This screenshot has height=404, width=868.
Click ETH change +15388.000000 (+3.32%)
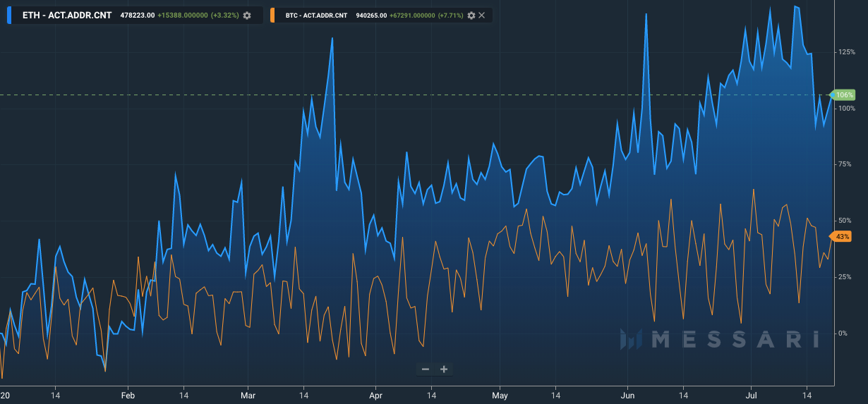[x=198, y=16]
